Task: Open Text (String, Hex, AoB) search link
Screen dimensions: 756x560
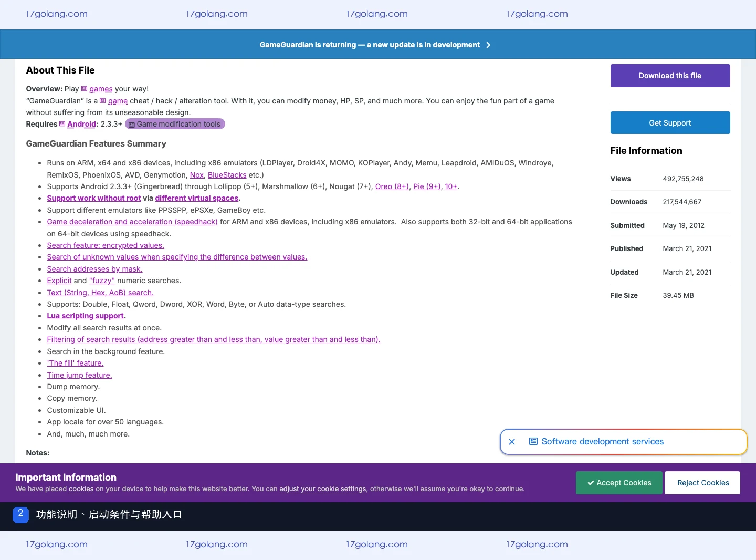Action: [x=100, y=293]
